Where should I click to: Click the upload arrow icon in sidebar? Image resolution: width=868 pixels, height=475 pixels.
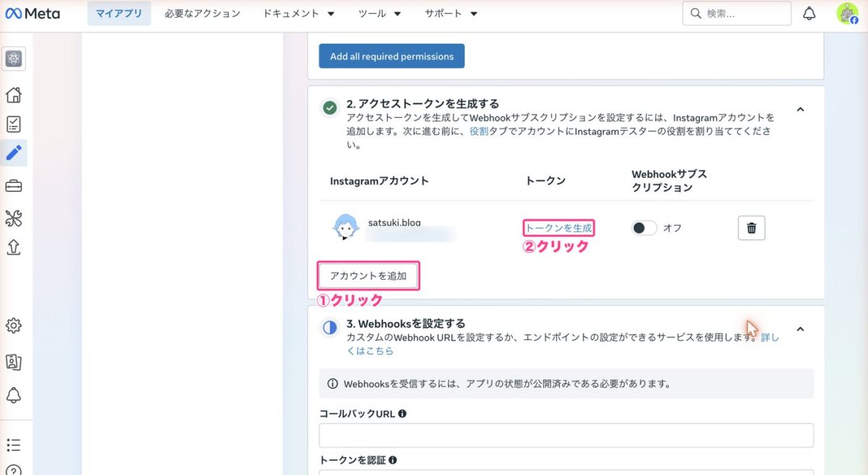click(x=14, y=247)
